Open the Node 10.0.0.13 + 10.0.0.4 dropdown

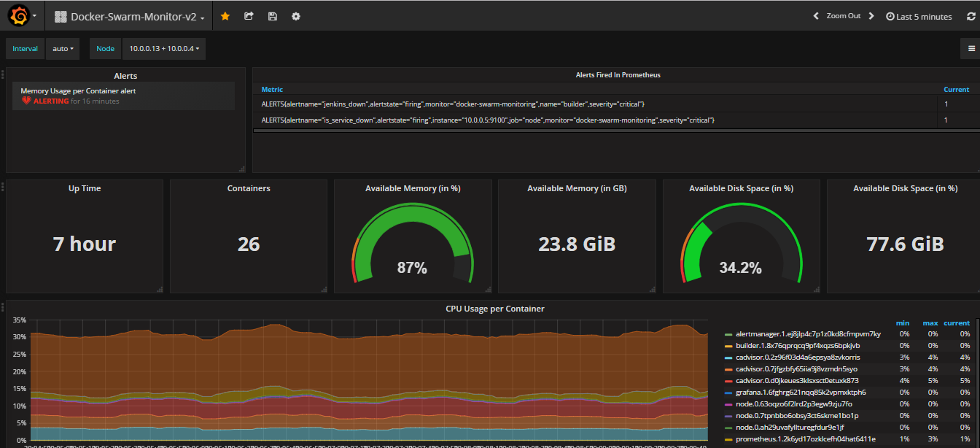coord(164,49)
